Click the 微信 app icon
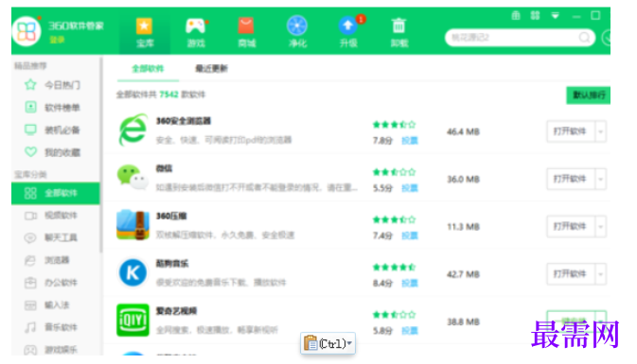The image size is (637, 364). tap(133, 178)
